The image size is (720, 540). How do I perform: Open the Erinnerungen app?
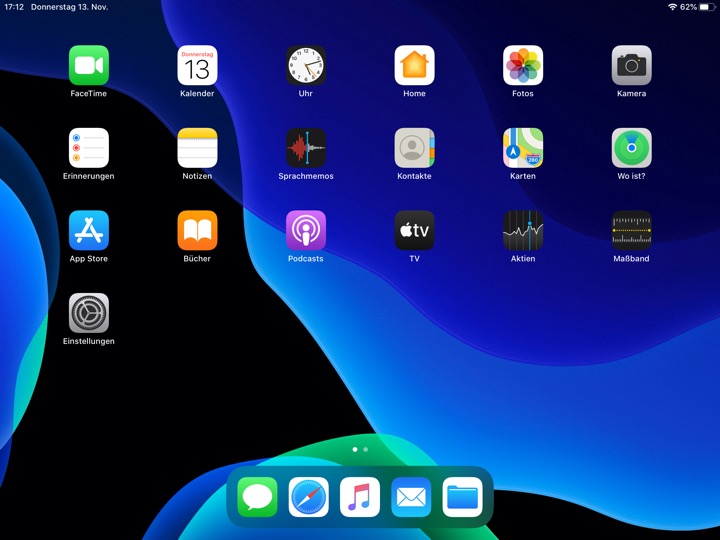(x=89, y=148)
